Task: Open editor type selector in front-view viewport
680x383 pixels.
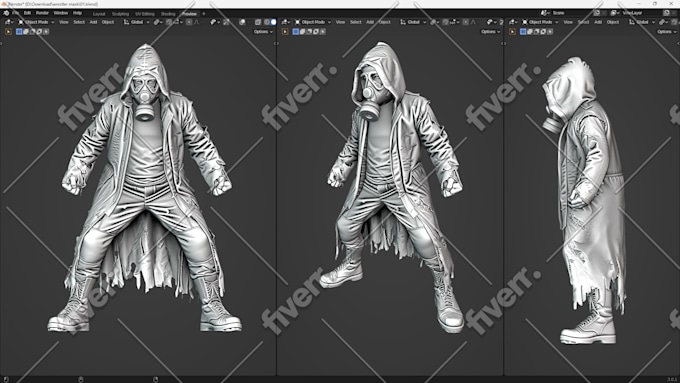Action: [9, 22]
